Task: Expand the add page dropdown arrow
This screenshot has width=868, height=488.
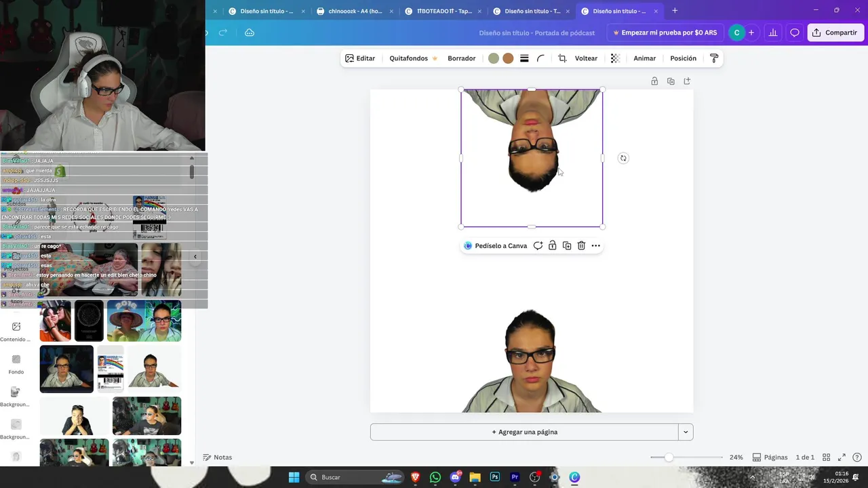Action: click(x=686, y=432)
